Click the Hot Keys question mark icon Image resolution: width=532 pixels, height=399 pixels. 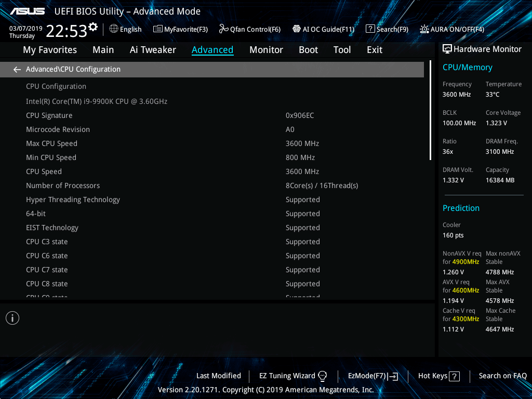pos(454,376)
